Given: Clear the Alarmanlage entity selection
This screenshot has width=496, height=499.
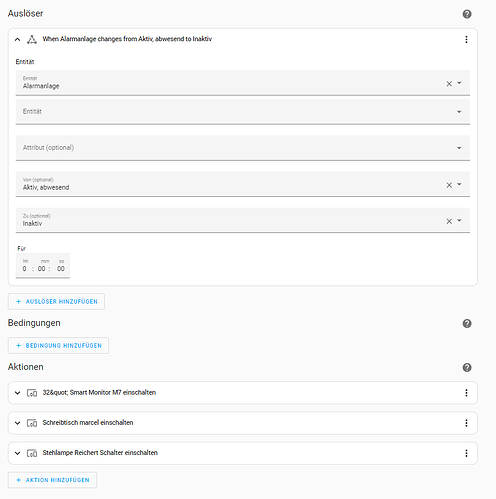Looking at the screenshot, I should [x=449, y=84].
